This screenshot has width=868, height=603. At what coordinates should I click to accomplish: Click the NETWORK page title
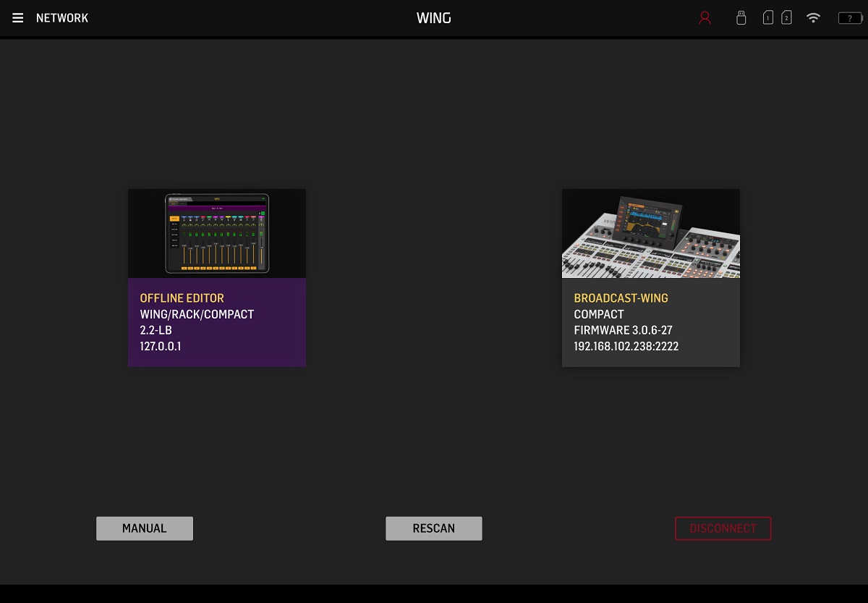[x=62, y=18]
